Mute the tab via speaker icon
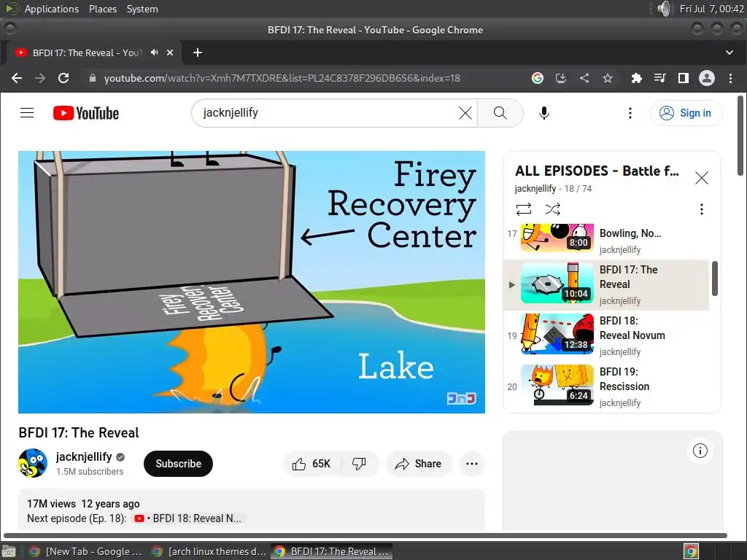Screen dimensions: 747x560 (155, 52)
